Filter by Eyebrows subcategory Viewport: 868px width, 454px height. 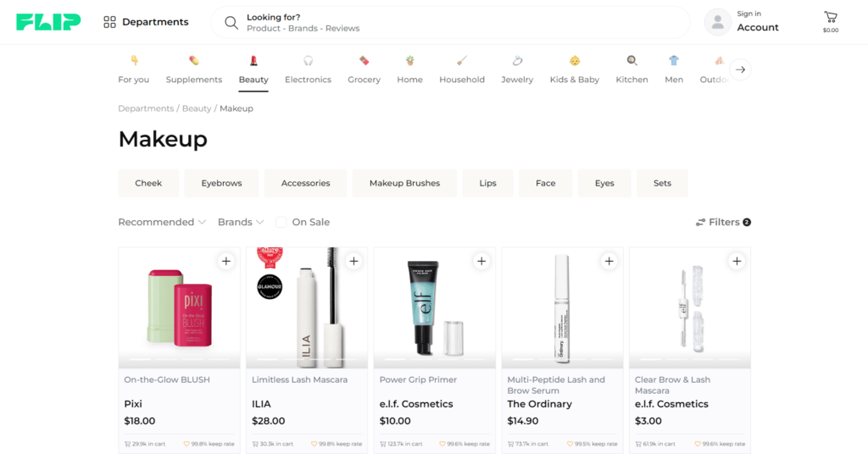click(221, 183)
